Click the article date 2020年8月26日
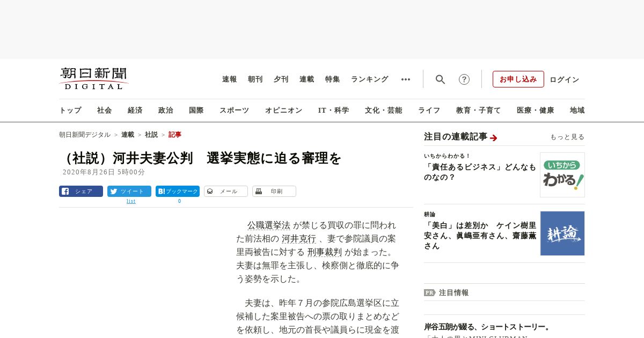 point(104,172)
